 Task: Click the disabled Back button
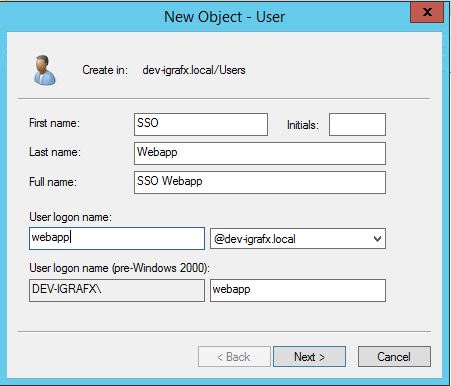click(x=234, y=357)
